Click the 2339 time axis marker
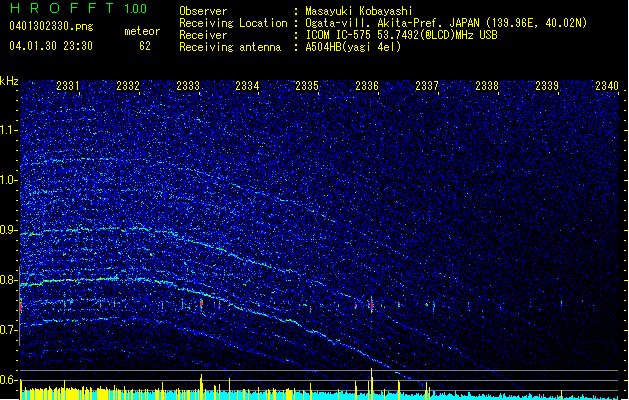The width and height of the screenshot is (629, 400). point(547,85)
